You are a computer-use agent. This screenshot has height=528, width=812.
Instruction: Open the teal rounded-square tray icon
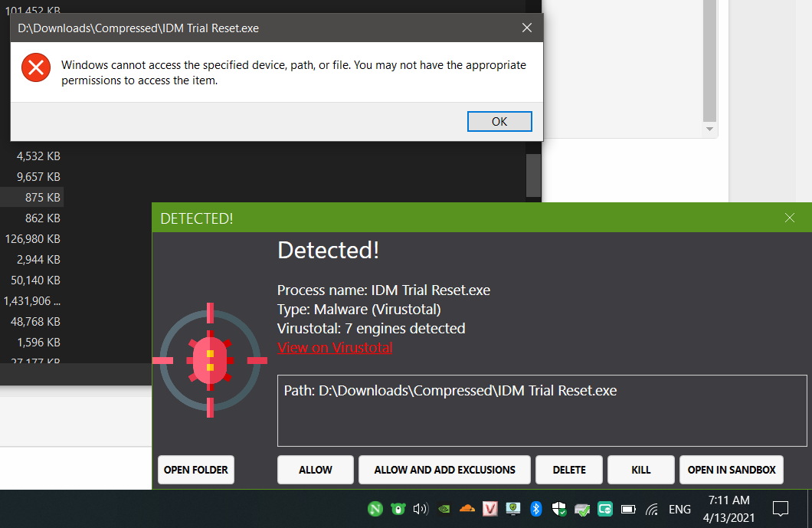coord(605,509)
